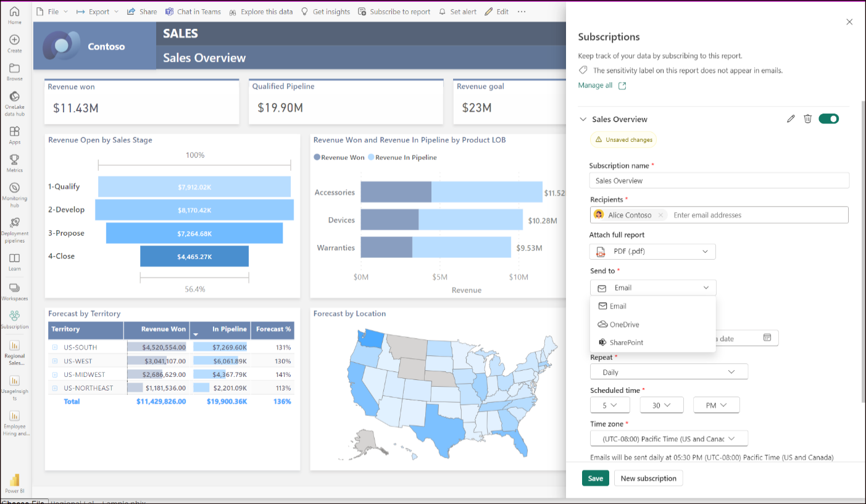Expand the US-SOUTH territory row
The width and height of the screenshot is (866, 504).
[x=55, y=347]
